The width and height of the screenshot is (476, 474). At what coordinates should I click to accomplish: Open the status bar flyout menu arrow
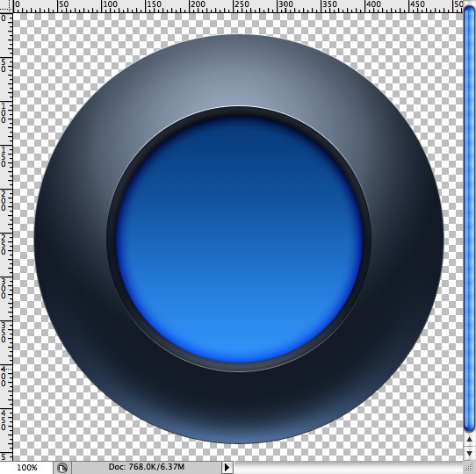(227, 468)
